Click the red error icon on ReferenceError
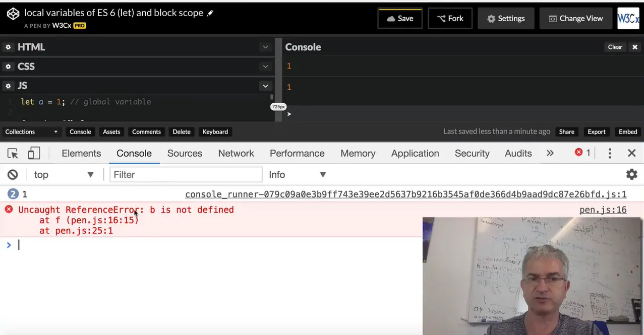This screenshot has height=335, width=644. tap(9, 209)
